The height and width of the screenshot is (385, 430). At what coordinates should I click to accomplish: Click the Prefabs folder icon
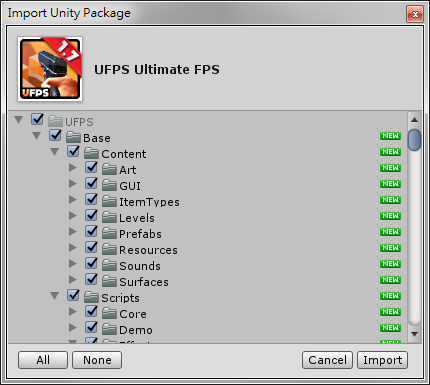tap(109, 233)
